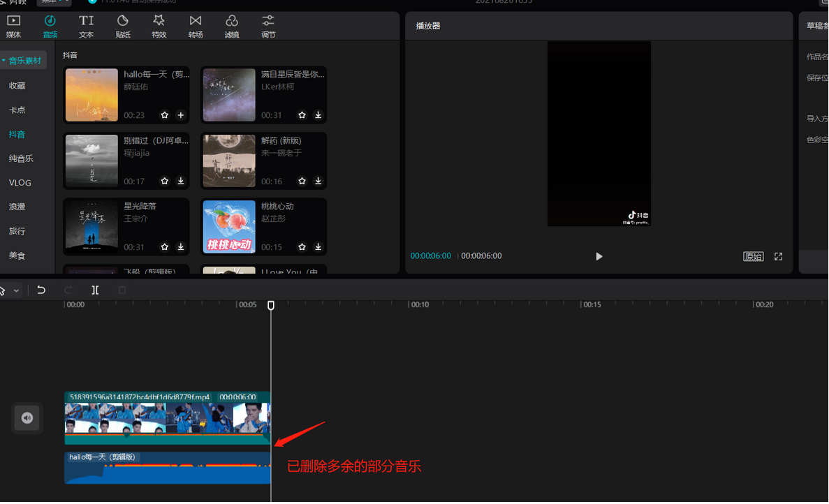Screen dimensions: 829x504
Task: Select the 旅行 travel category
Action: point(17,231)
